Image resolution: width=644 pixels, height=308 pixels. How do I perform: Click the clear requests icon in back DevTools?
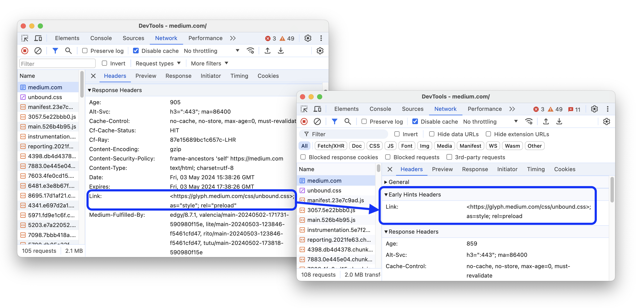[x=38, y=51]
